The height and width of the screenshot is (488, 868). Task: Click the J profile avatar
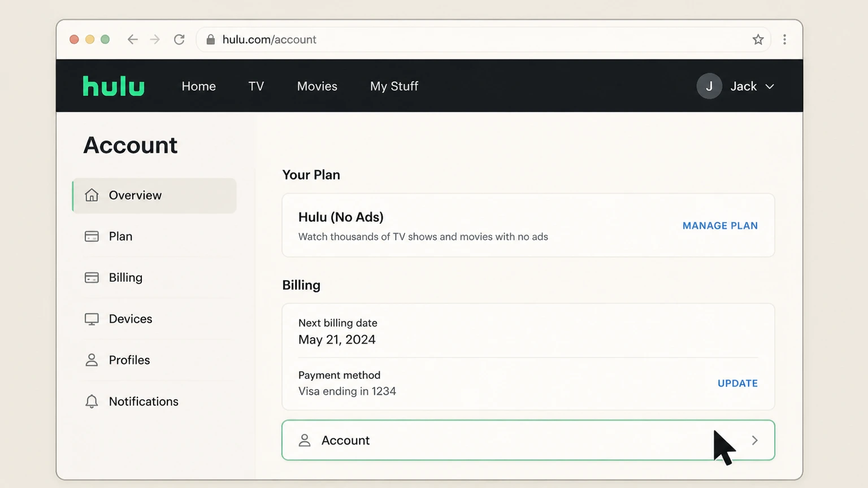click(x=709, y=86)
